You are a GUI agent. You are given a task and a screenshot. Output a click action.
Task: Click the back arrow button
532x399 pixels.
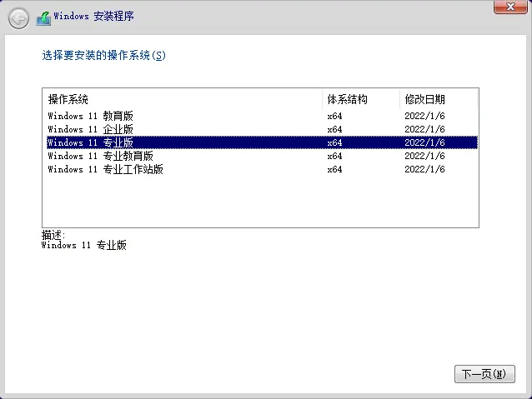[18, 17]
